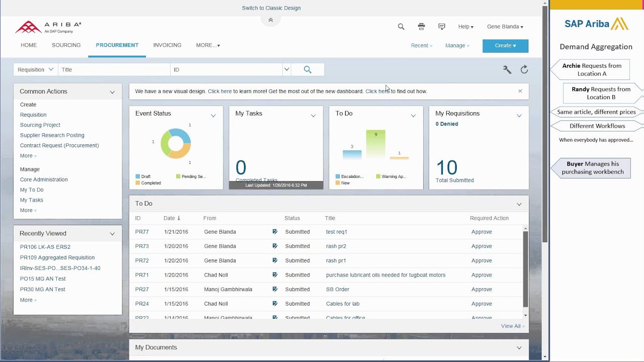644x362 pixels.
Task: Click the blue Escalation bar in To Do chart
Action: [x=352, y=154]
